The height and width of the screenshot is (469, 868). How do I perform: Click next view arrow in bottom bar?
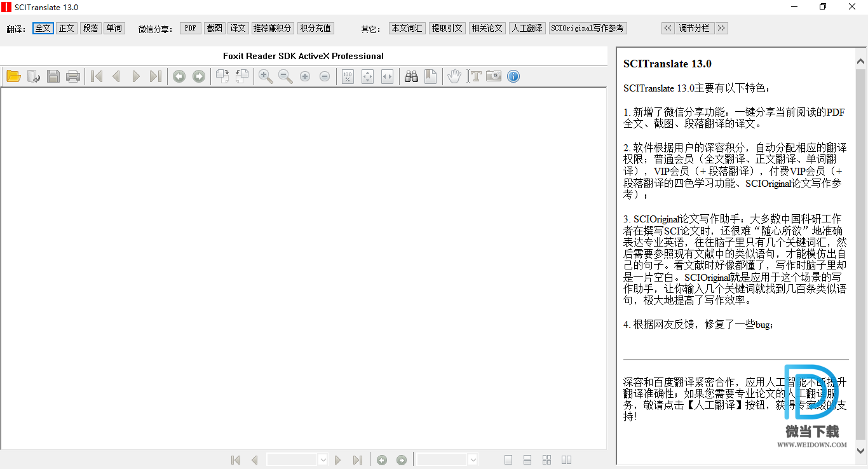402,459
